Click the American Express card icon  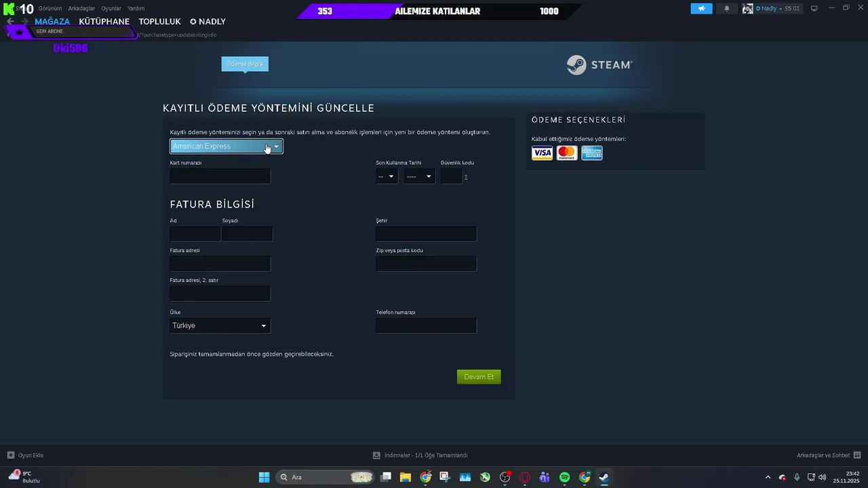pyautogui.click(x=592, y=153)
